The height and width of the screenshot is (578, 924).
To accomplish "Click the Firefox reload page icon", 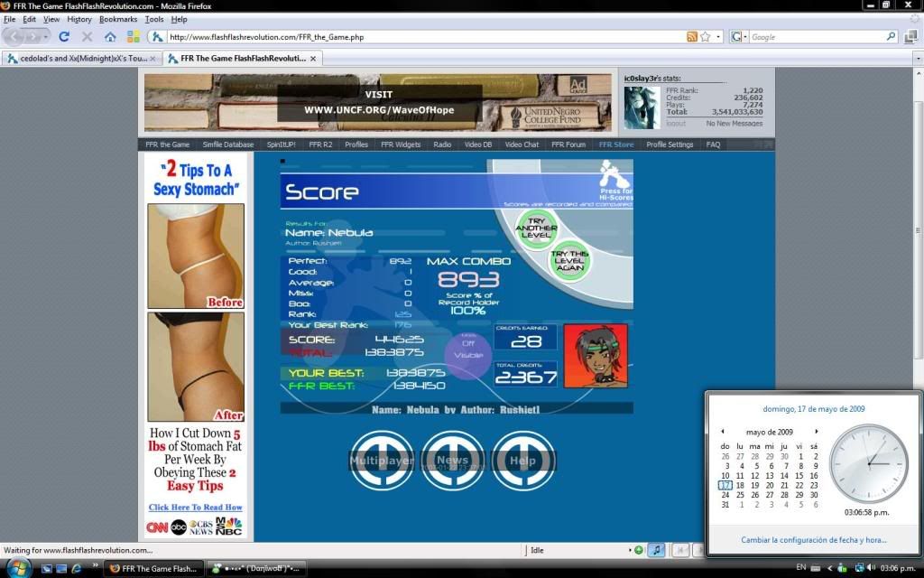I will coord(64,37).
